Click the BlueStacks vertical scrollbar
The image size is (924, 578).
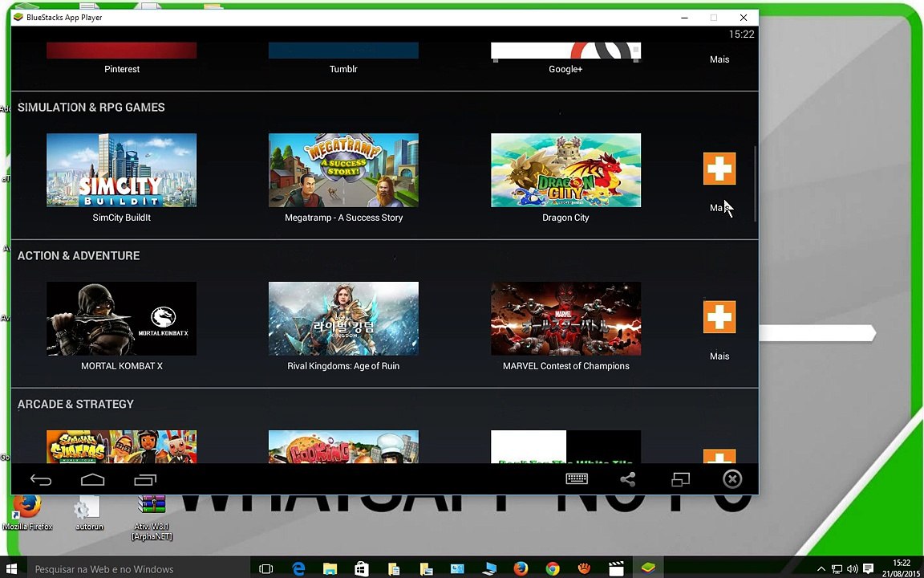(x=755, y=184)
